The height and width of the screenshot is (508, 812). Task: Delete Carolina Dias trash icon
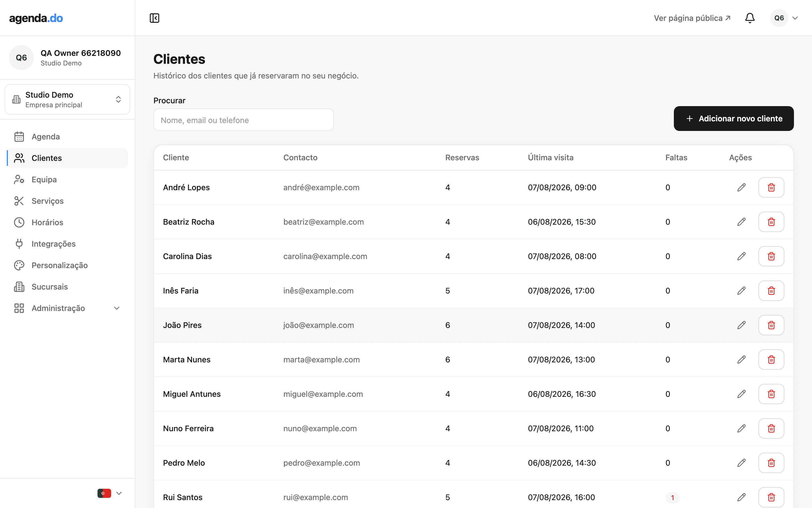[771, 256]
